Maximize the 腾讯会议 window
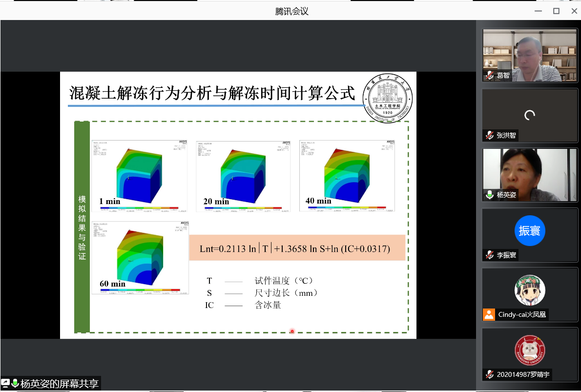 [x=556, y=11]
